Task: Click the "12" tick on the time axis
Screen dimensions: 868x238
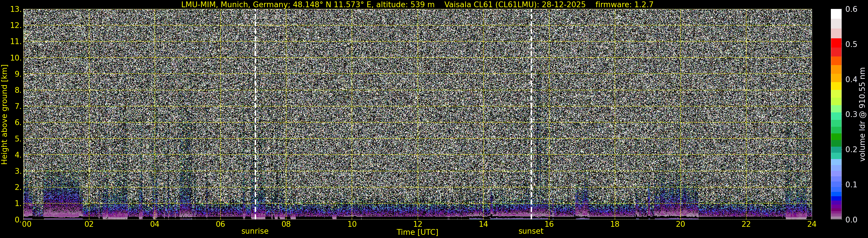Action: pyautogui.click(x=417, y=224)
